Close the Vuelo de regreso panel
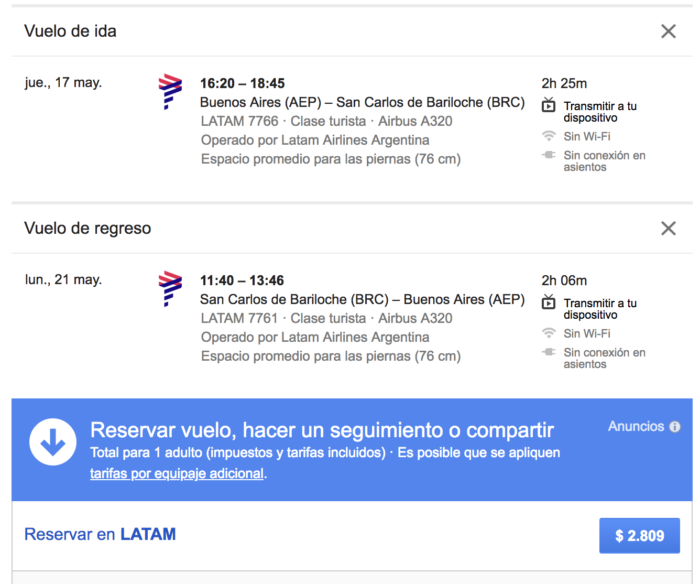Image resolution: width=700 pixels, height=584 pixels. tap(668, 229)
